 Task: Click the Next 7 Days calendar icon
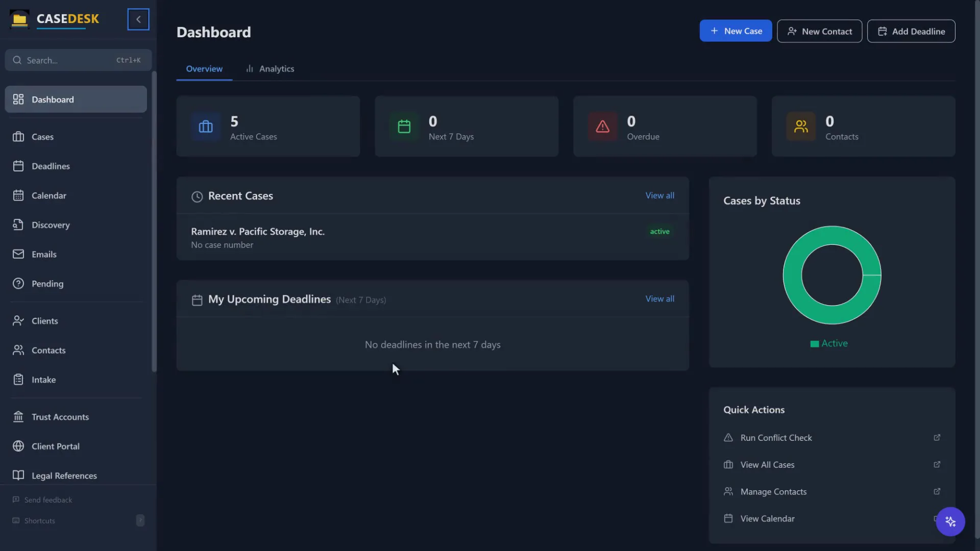404,127
